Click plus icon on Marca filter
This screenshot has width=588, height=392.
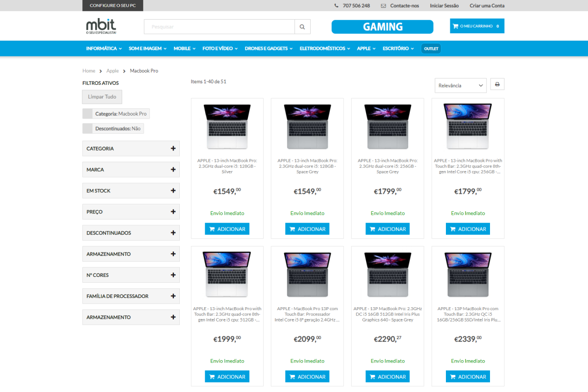pos(173,170)
